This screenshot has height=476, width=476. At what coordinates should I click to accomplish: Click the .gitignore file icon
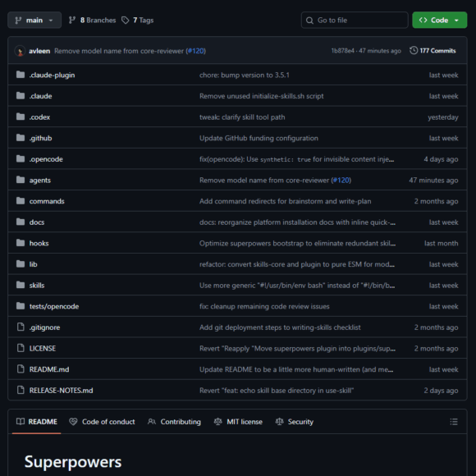click(x=21, y=327)
